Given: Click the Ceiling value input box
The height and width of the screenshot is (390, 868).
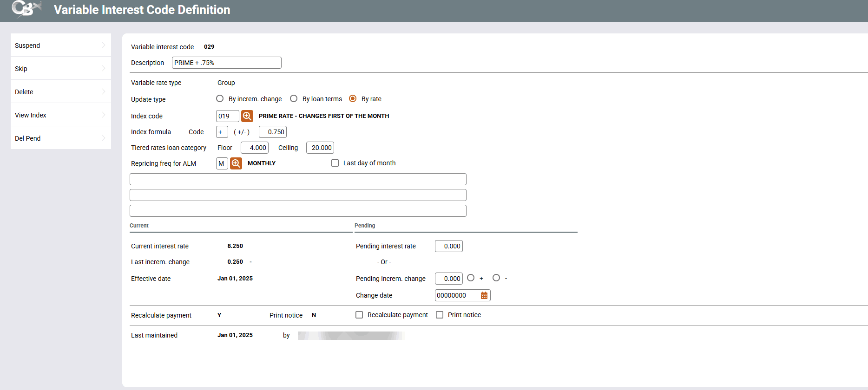Looking at the screenshot, I should tap(320, 148).
